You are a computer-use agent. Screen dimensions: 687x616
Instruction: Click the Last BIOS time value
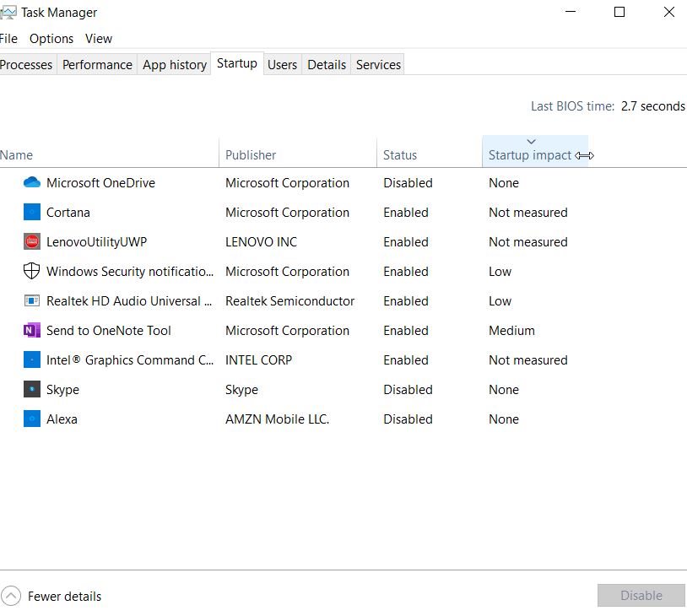click(x=653, y=106)
